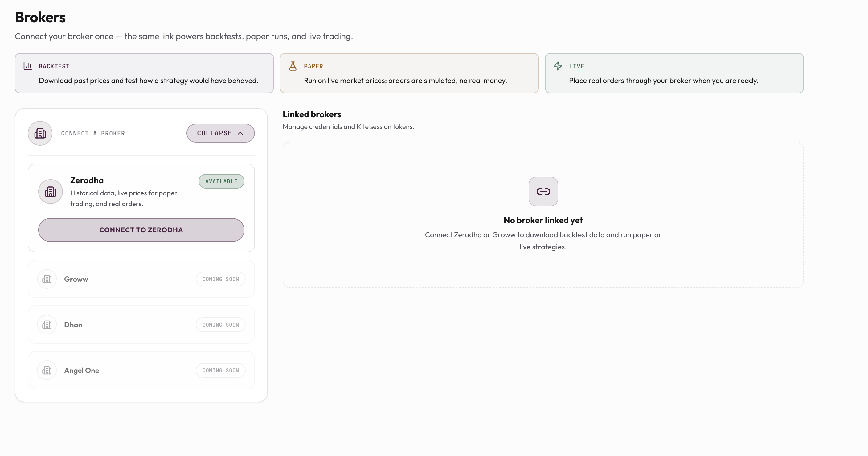
Task: Click the Angel One broker icon
Action: (x=47, y=370)
